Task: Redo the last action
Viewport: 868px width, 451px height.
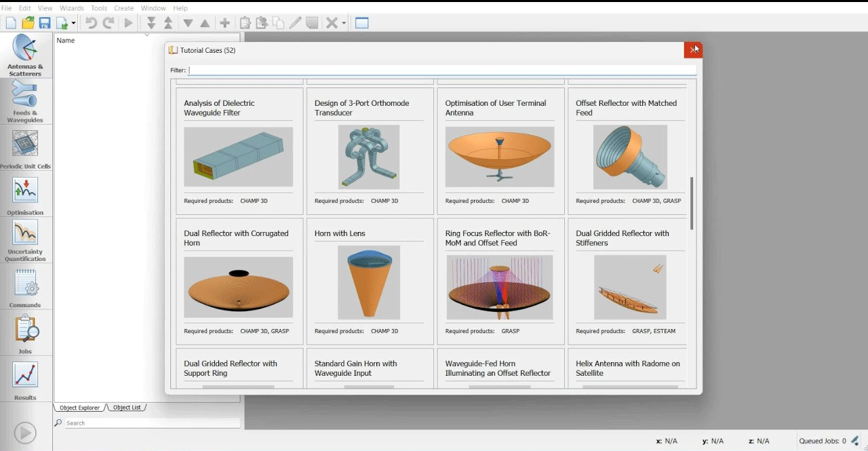Action: point(108,23)
